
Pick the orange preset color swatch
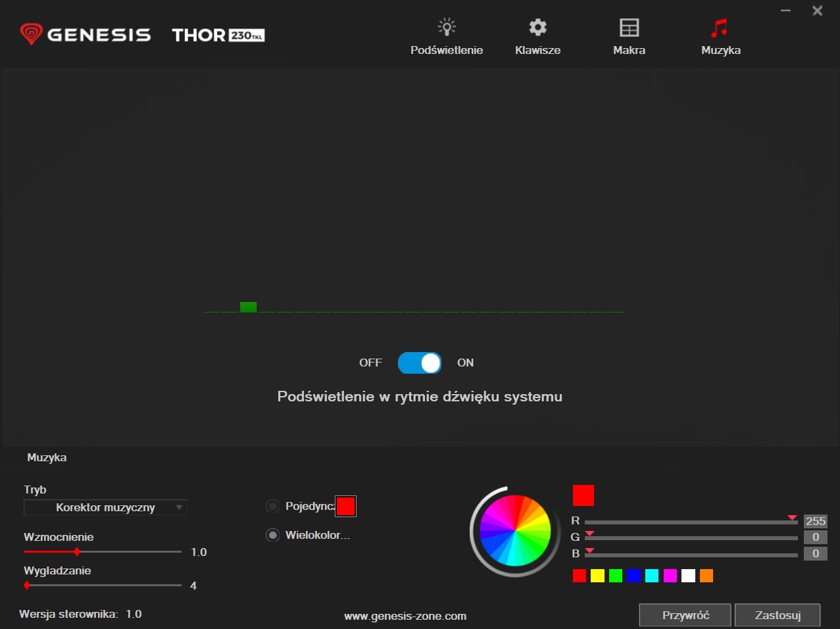click(706, 576)
